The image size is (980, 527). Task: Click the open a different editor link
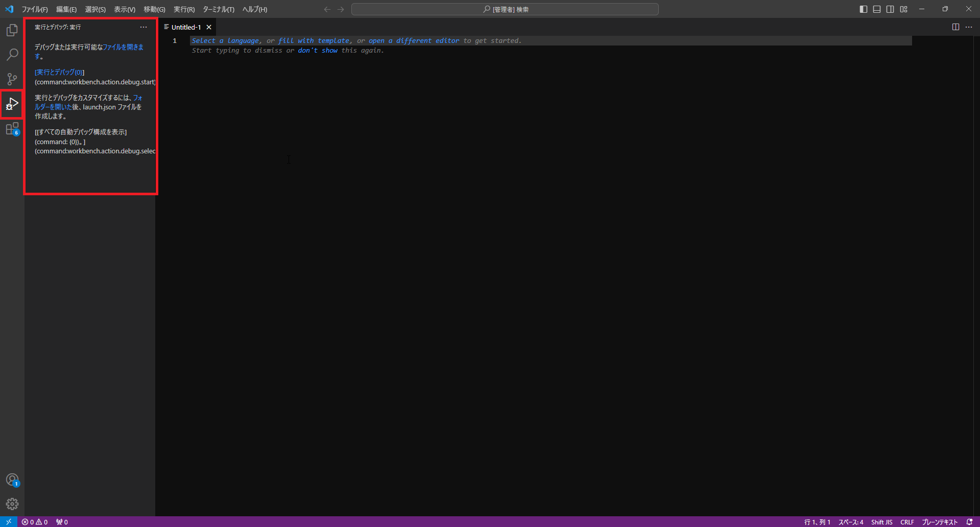414,41
